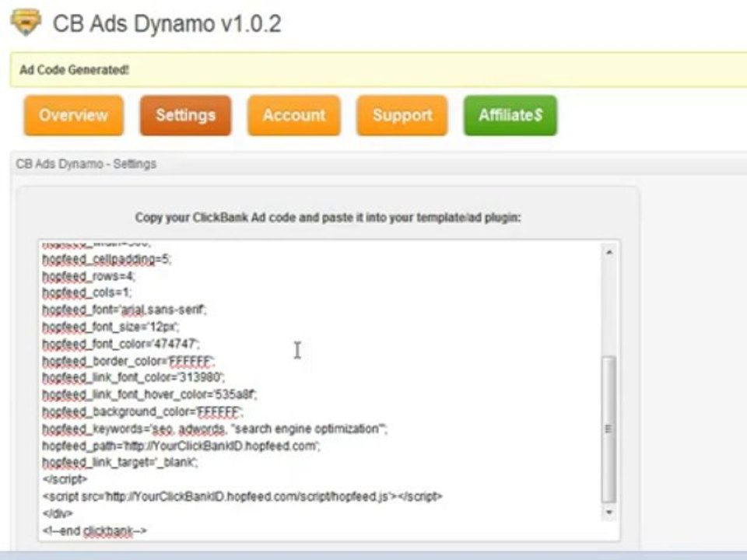
Task: Click the hopfeed_keywords line
Action: (x=215, y=429)
